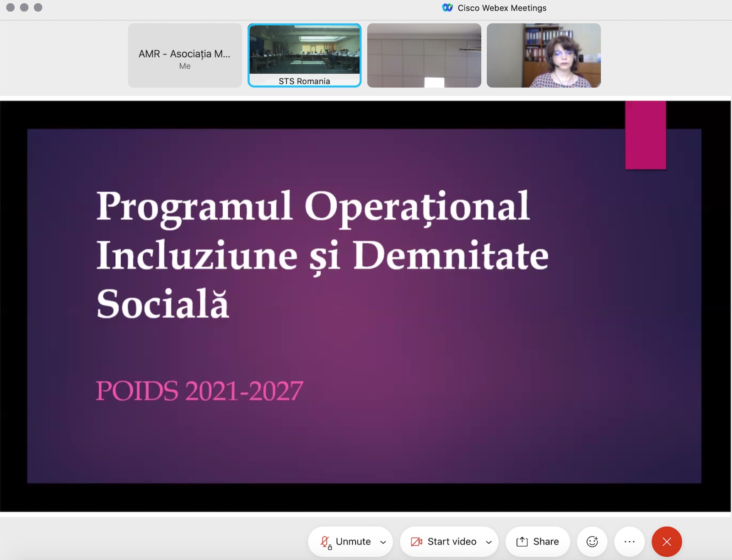
Task: Select the empty room video thumbnail
Action: point(424,55)
